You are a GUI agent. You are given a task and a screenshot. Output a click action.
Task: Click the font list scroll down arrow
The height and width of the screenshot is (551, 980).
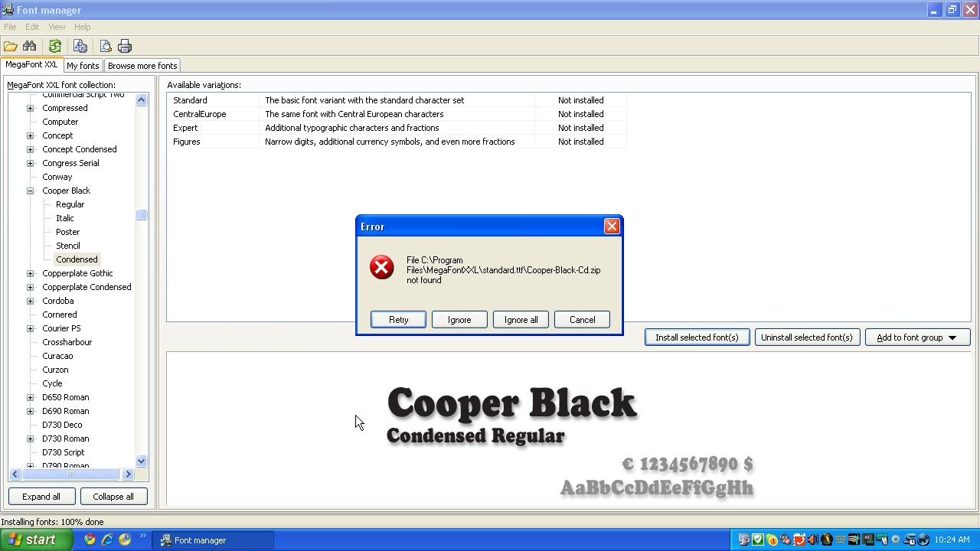(x=141, y=461)
